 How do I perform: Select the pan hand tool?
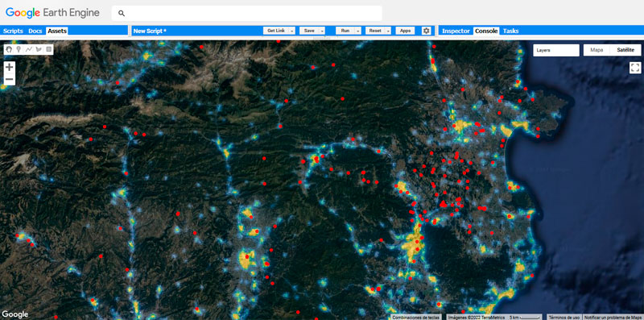(x=9, y=49)
